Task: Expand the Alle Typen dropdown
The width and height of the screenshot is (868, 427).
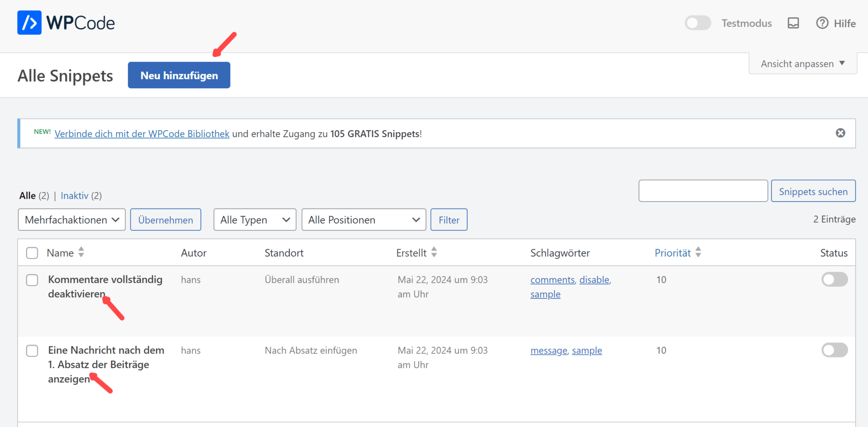Action: point(255,220)
